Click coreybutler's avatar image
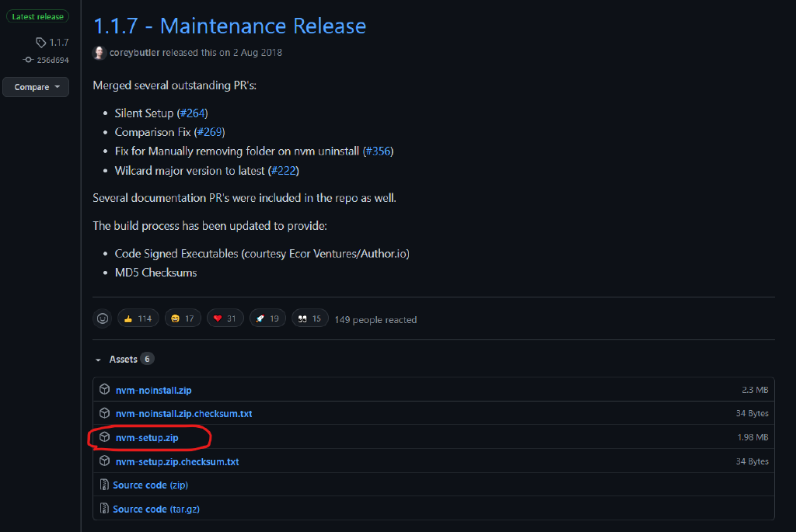This screenshot has height=532, width=796. coord(99,53)
